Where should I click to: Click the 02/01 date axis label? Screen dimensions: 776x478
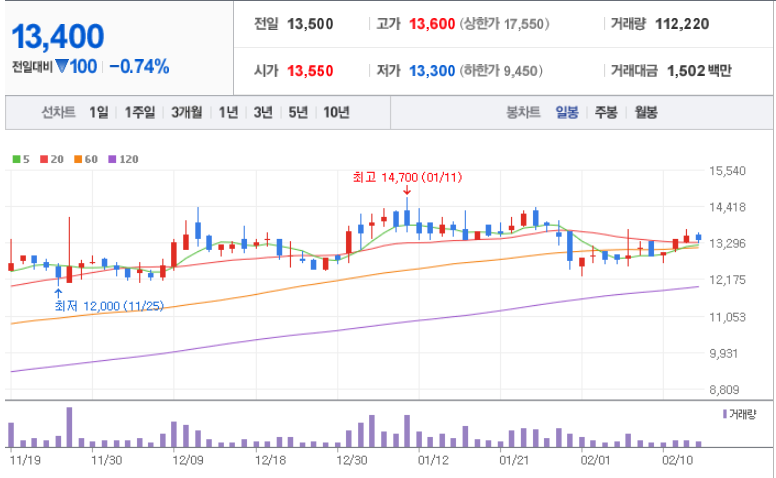(x=596, y=460)
